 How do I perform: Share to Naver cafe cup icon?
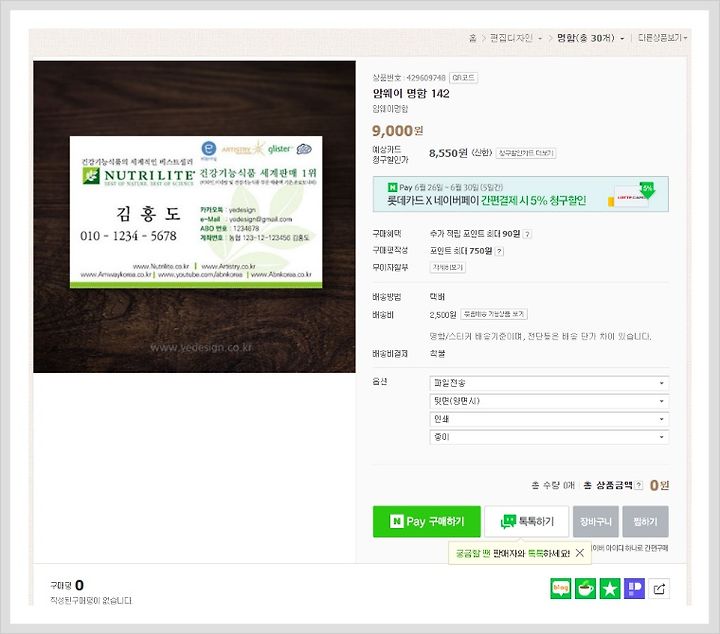point(585,589)
